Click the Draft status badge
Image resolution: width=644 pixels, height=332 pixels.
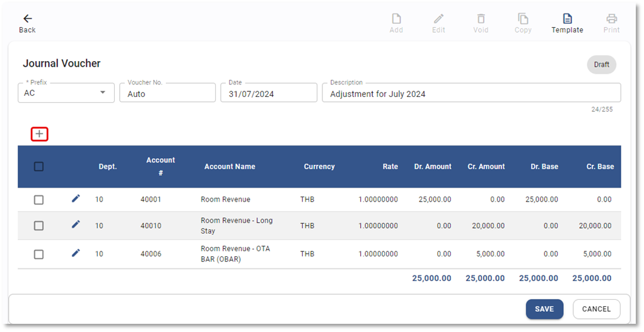(601, 64)
